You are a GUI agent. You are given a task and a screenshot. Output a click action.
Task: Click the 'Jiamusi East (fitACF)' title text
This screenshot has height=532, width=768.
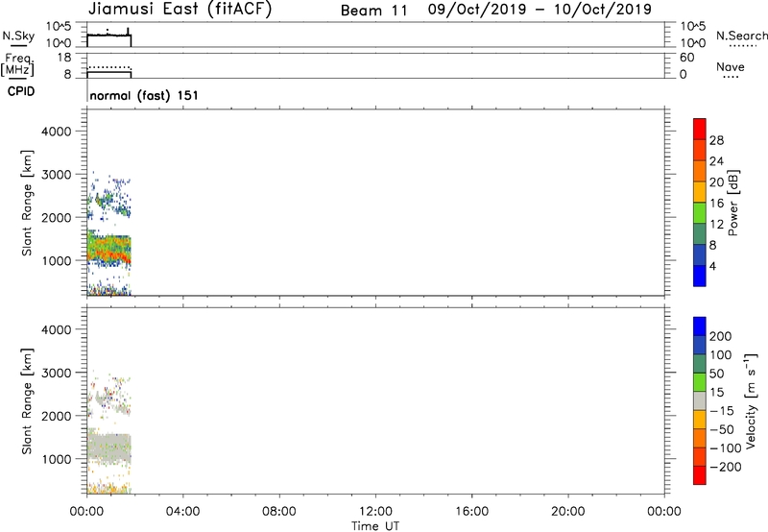[180, 10]
